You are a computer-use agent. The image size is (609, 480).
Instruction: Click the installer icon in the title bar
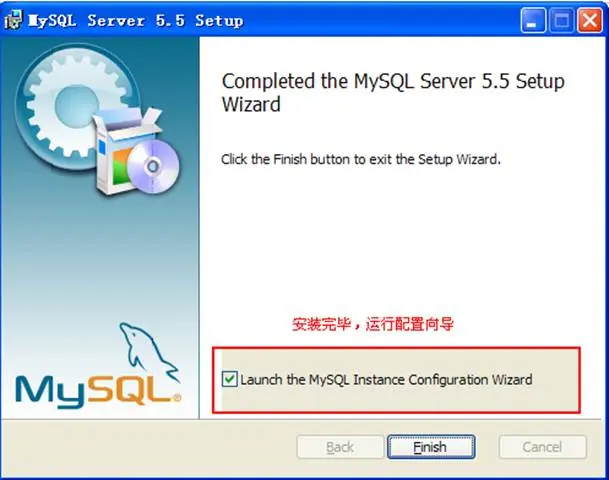pos(13,19)
